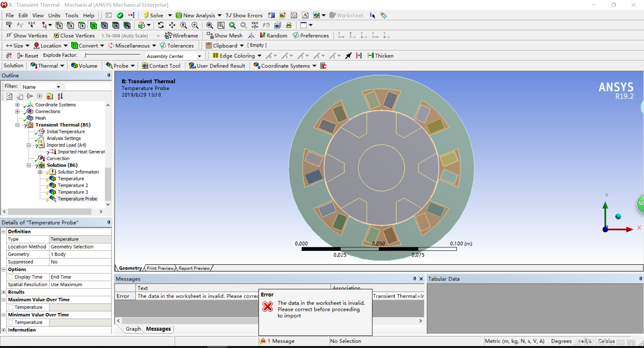The image size is (644, 348).
Task: Toggle Close Vertices
Action: click(74, 35)
